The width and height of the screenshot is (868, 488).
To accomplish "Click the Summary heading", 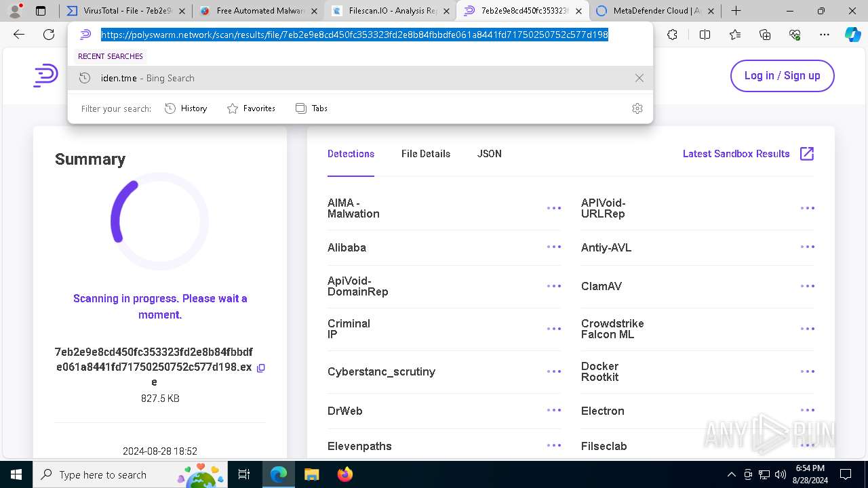I will pyautogui.click(x=90, y=159).
